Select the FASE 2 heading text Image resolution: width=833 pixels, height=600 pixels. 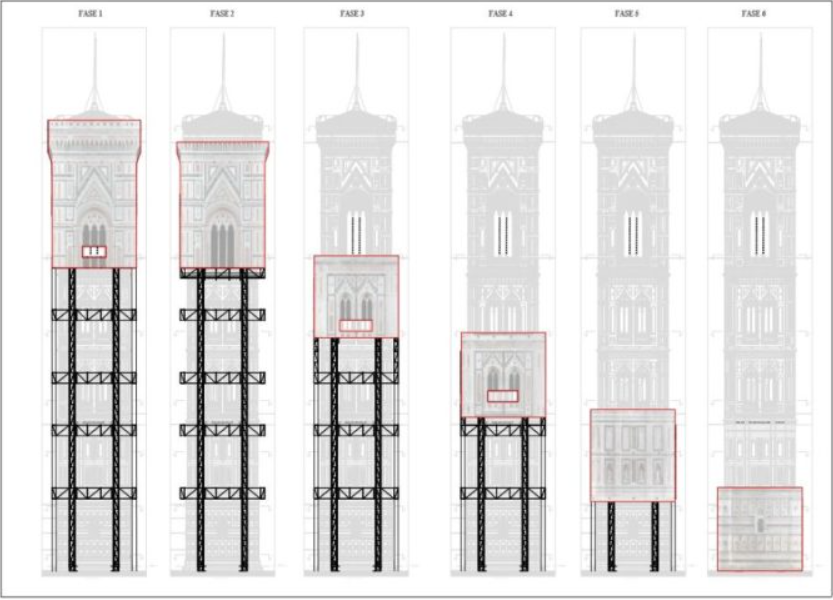[x=221, y=15]
